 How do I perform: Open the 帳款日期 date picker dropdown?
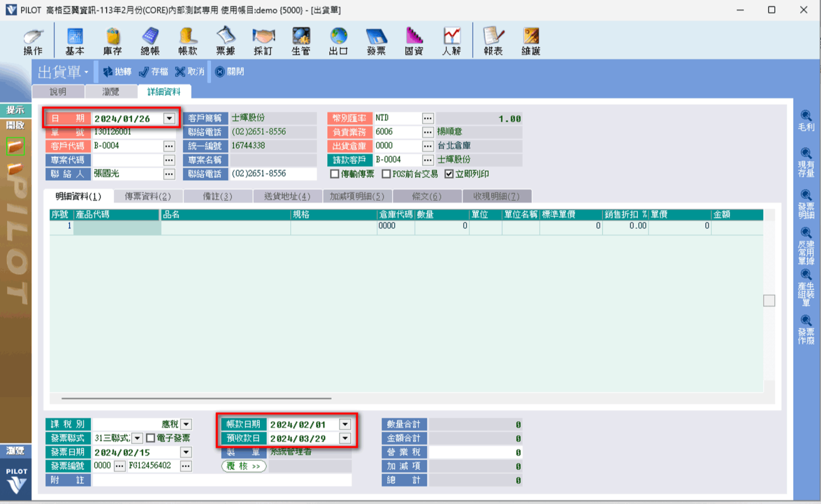click(345, 424)
